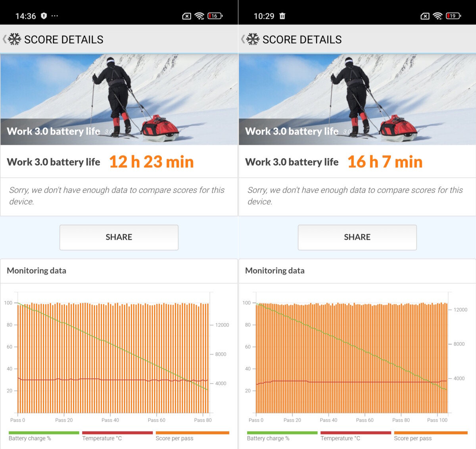Tap the Pass 100 label on right chart
The image size is (476, 449).
point(437,420)
